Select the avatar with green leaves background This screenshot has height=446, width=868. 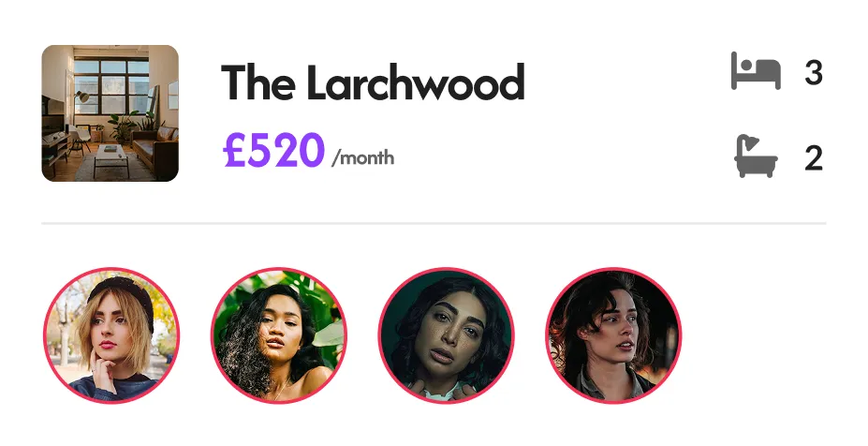click(x=278, y=335)
